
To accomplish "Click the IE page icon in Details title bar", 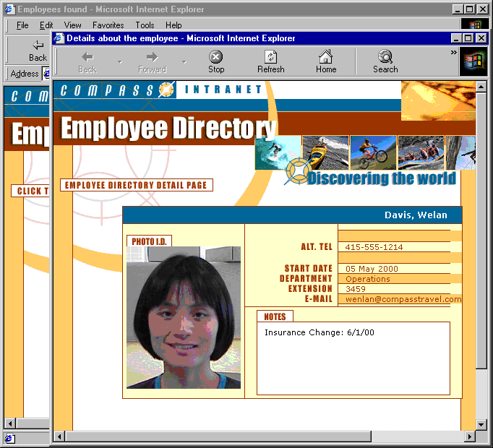I will click(x=59, y=38).
